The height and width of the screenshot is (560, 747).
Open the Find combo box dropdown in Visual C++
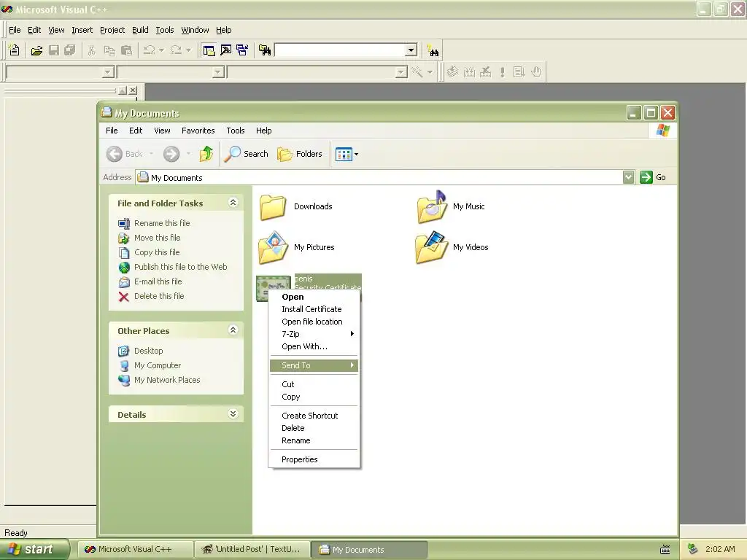(411, 50)
